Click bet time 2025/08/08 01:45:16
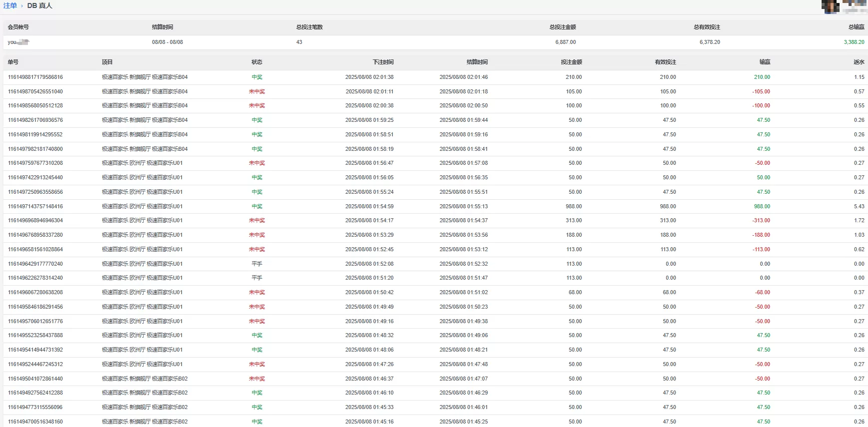The image size is (868, 427). tap(369, 422)
